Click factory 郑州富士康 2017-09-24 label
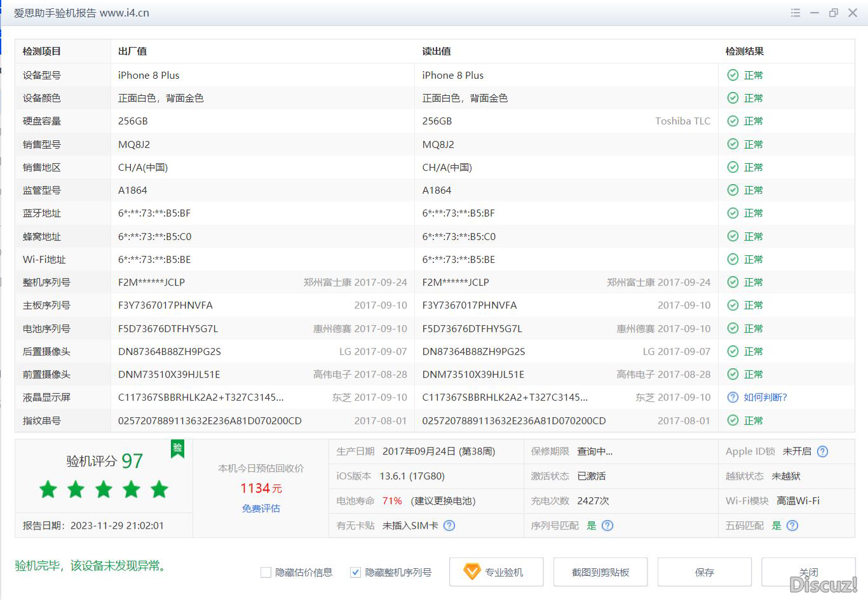Image resolution: width=868 pixels, height=600 pixels. pyautogui.click(x=355, y=282)
